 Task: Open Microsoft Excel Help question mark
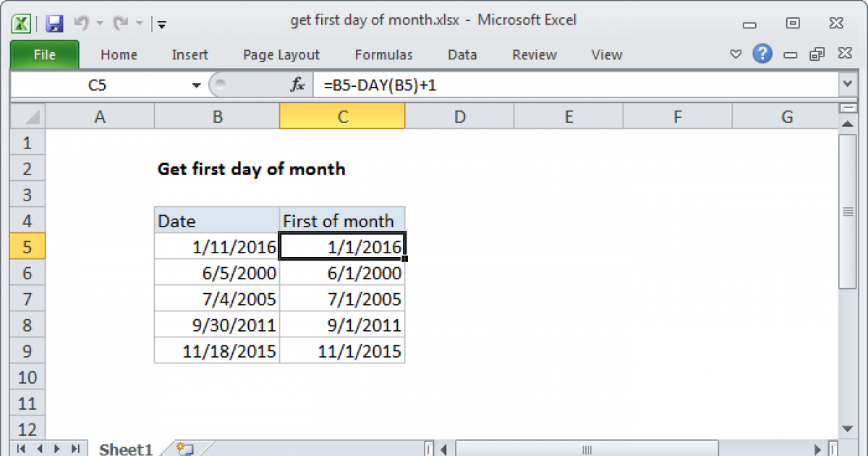pyautogui.click(x=762, y=54)
